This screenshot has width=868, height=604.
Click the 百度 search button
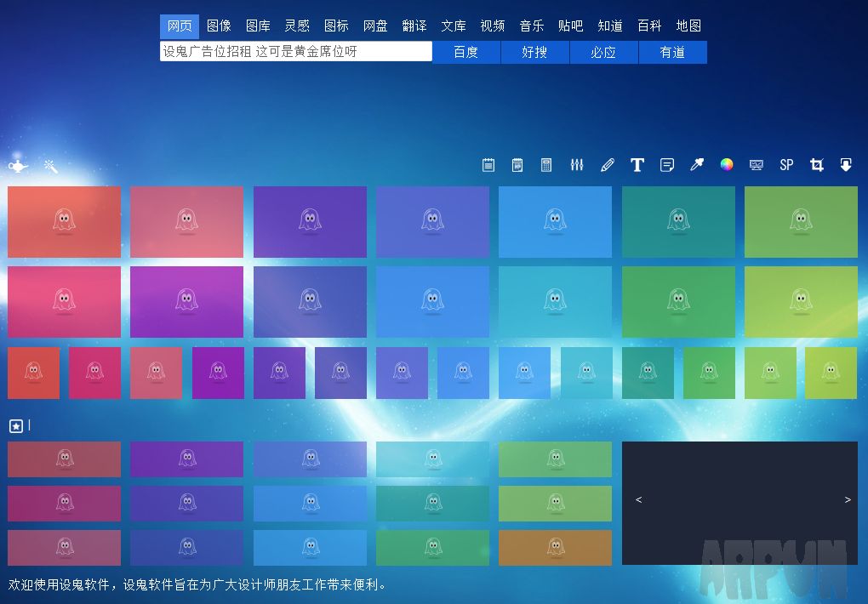coord(465,52)
